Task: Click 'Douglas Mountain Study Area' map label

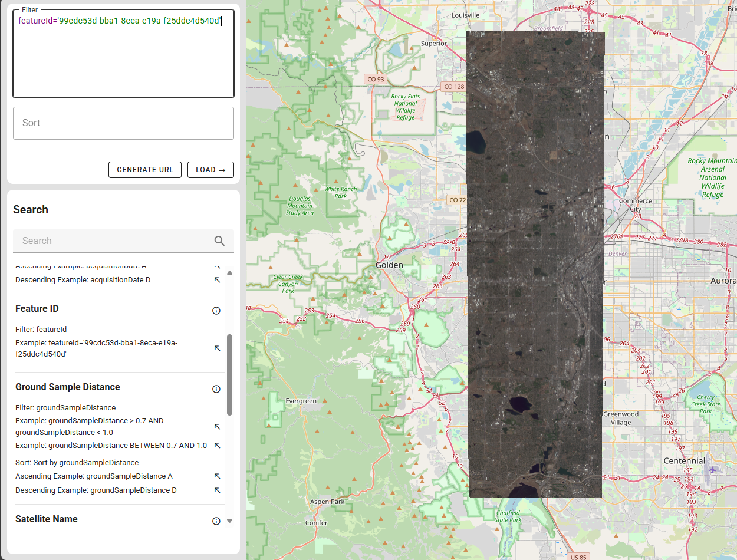Action: tap(300, 206)
